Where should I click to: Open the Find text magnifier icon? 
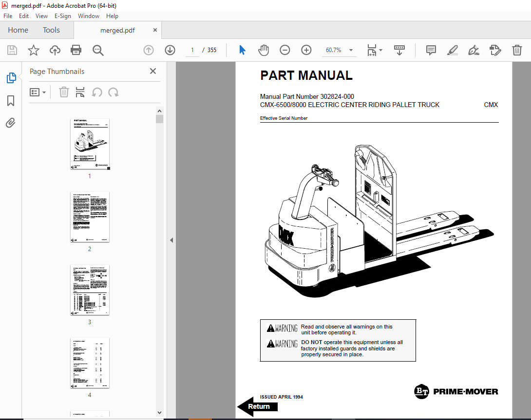pyautogui.click(x=98, y=50)
